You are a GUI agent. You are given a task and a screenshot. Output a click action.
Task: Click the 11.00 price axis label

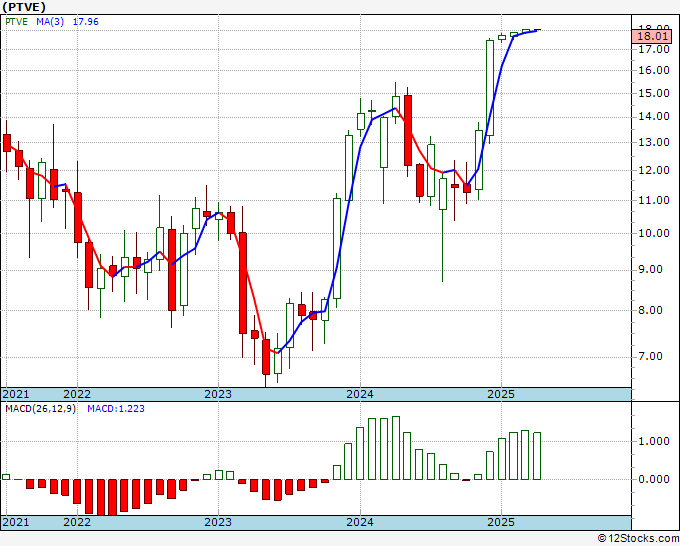[654, 200]
